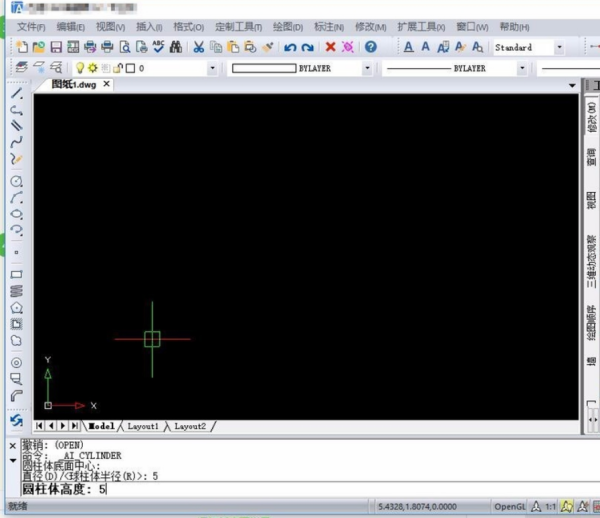Viewport: 600px width, 518px height.
Task: Open Help via the question mark icon
Action: [x=370, y=47]
